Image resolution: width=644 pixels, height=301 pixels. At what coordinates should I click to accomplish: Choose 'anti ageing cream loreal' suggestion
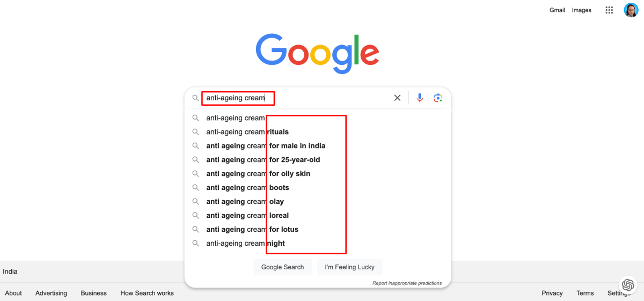(x=247, y=216)
